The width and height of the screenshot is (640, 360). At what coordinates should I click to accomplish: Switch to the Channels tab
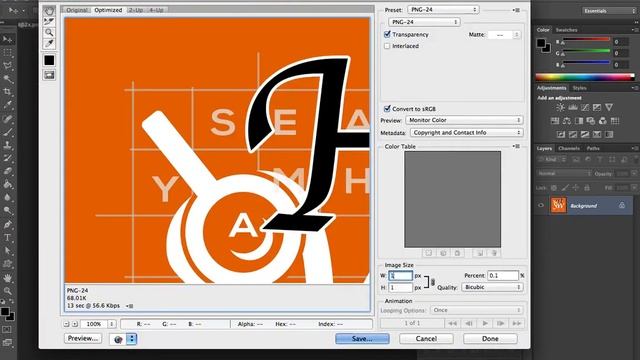pos(569,148)
